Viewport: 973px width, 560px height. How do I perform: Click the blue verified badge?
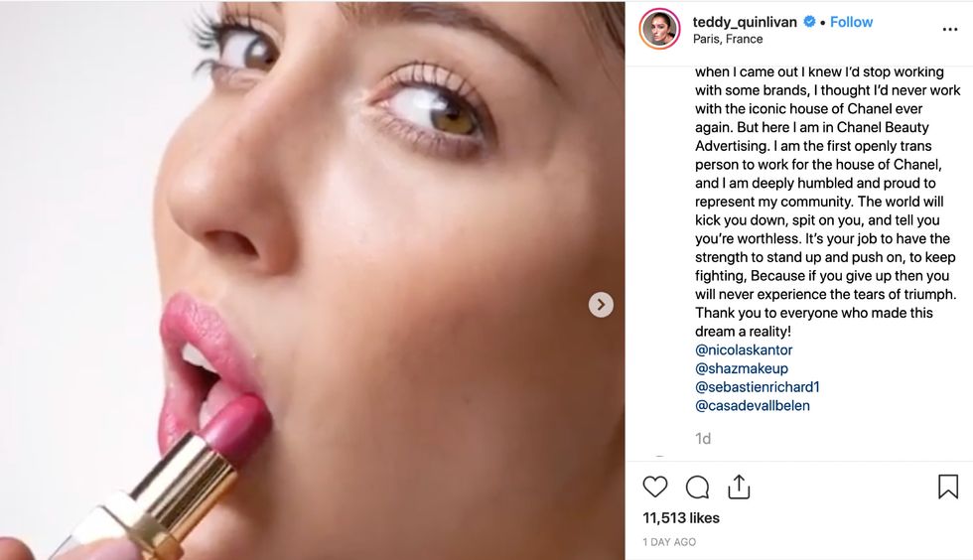(809, 22)
